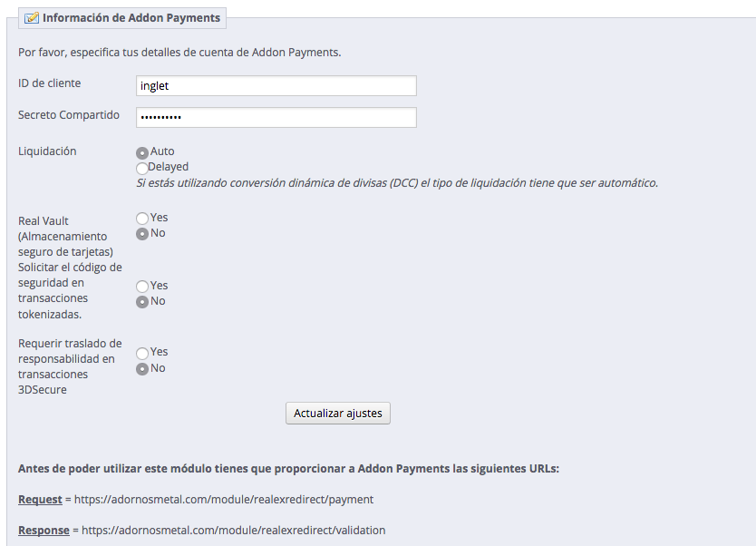Click the Información de Addon Payments legend title
Image resolution: width=756 pixels, height=546 pixels.
pos(131,18)
